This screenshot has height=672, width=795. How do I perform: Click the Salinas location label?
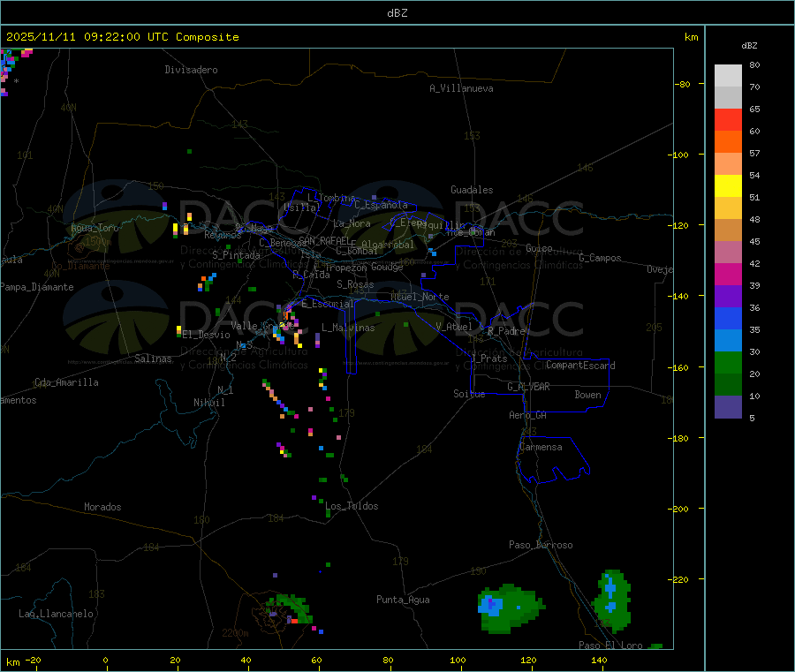153,359
